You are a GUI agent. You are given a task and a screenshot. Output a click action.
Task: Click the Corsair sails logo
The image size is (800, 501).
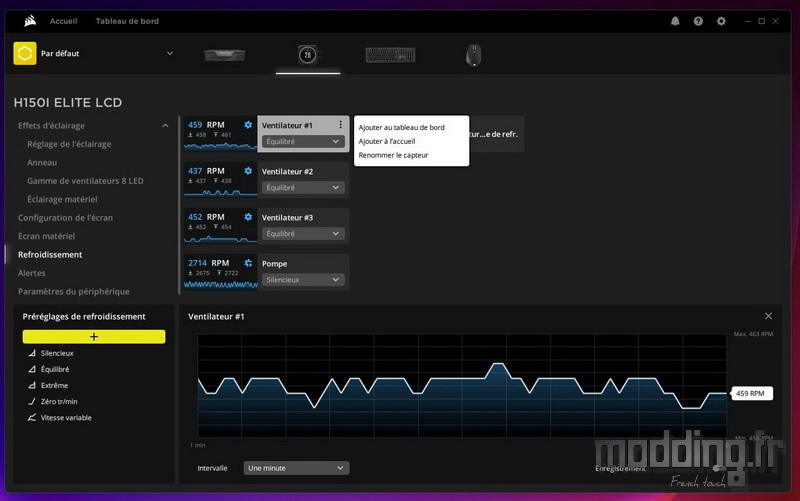pyautogui.click(x=30, y=21)
